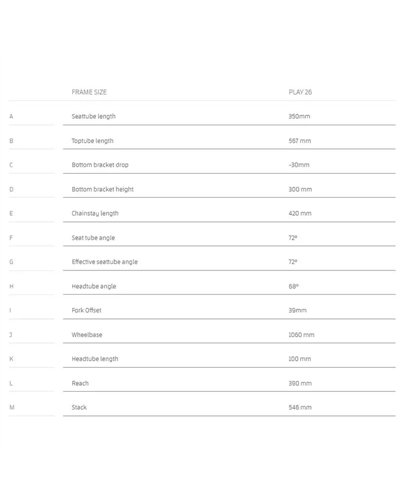
Task: Click the 68° headtube angle value
Action: [293, 286]
